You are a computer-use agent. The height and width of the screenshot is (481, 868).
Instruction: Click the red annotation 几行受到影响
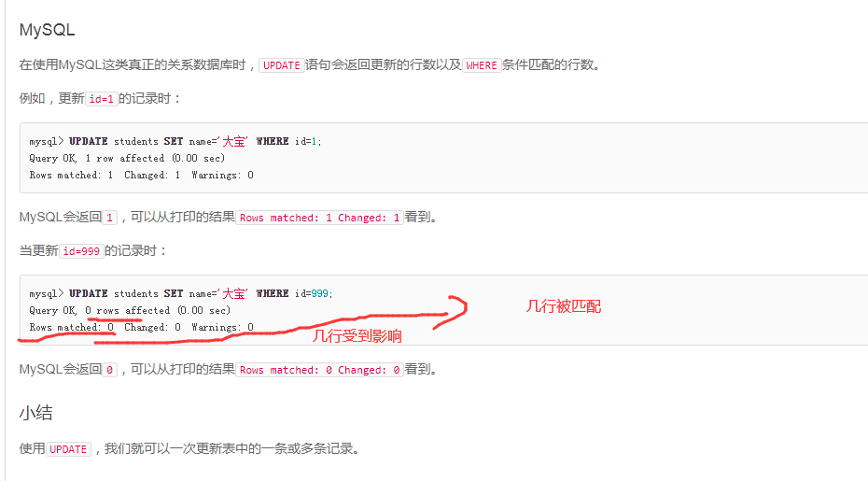pyautogui.click(x=357, y=336)
